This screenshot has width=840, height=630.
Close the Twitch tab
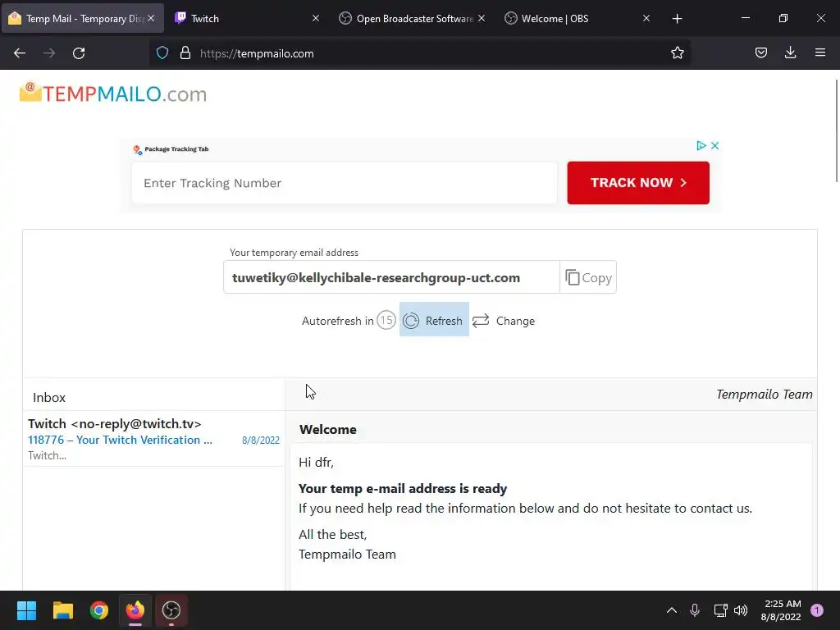(x=316, y=18)
